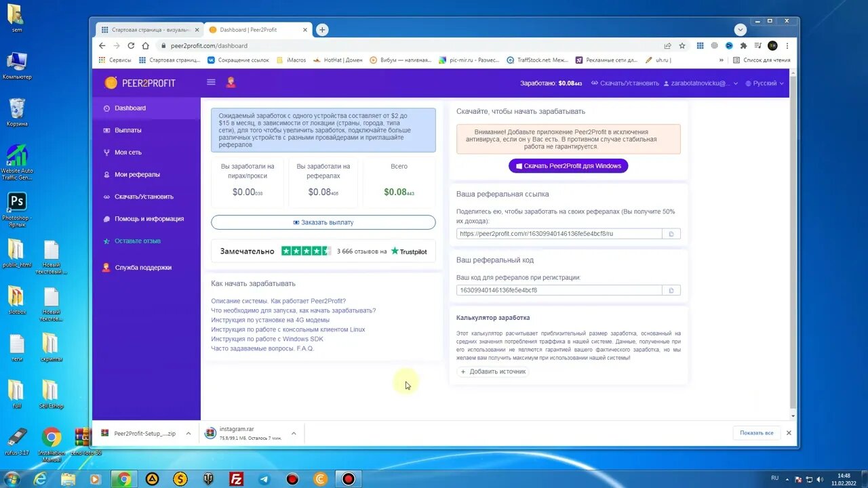Click Chrome icon in taskbar
This screenshot has height=488, width=868.
(124, 479)
